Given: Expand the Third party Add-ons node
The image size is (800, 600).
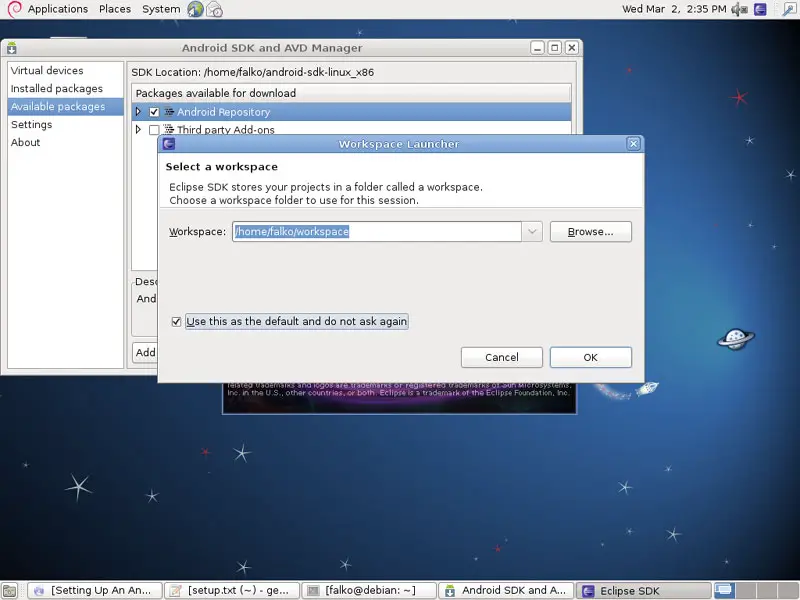Looking at the screenshot, I should (x=138, y=130).
